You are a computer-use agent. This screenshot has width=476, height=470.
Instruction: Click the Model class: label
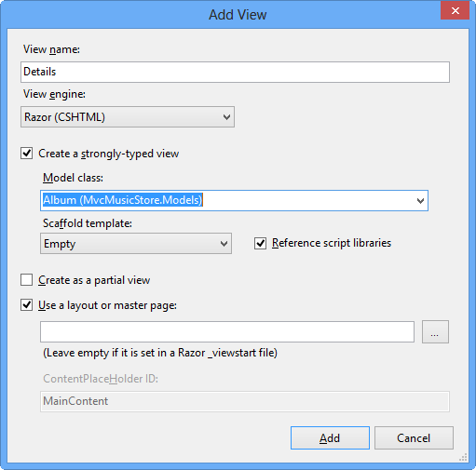(x=73, y=178)
